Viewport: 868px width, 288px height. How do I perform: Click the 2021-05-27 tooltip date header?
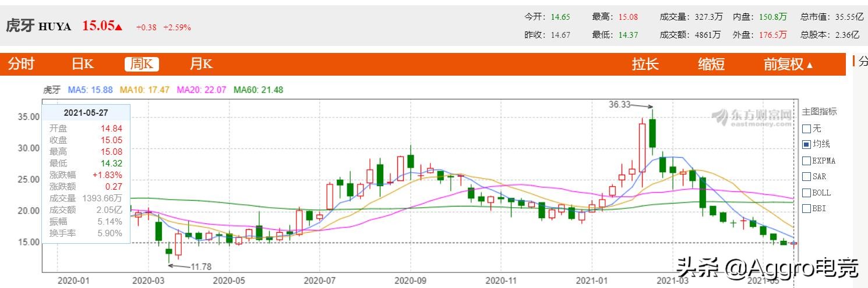(x=87, y=112)
